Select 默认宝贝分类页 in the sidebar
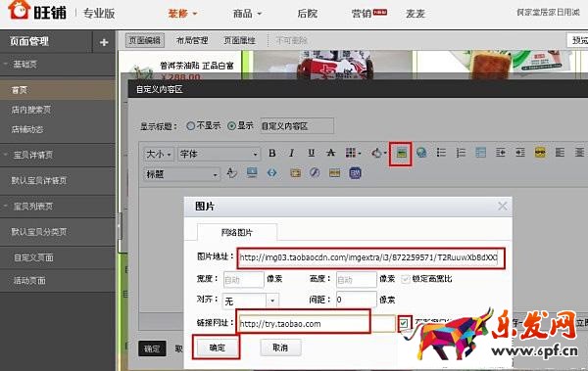The image size is (588, 371). [38, 232]
